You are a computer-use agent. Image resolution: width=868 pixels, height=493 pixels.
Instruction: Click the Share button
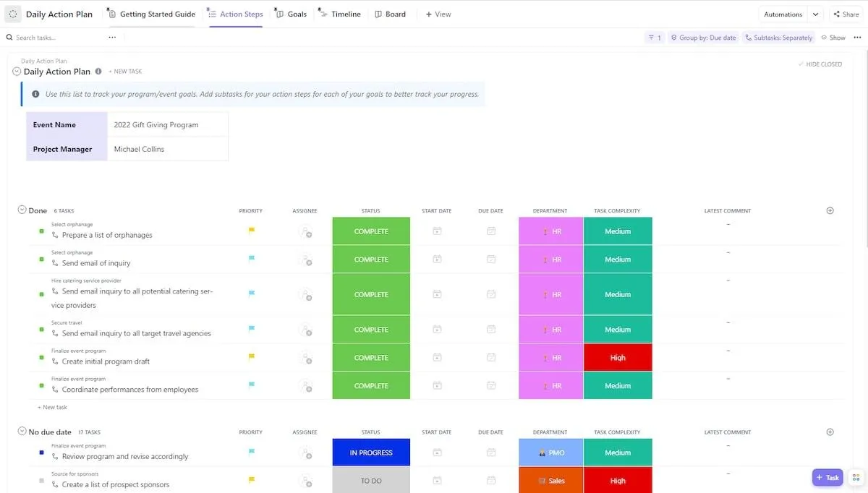846,14
